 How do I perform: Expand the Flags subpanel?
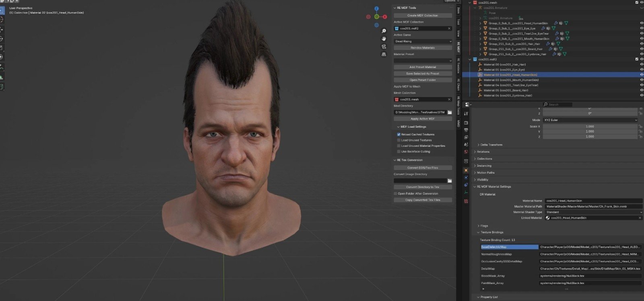point(483,226)
